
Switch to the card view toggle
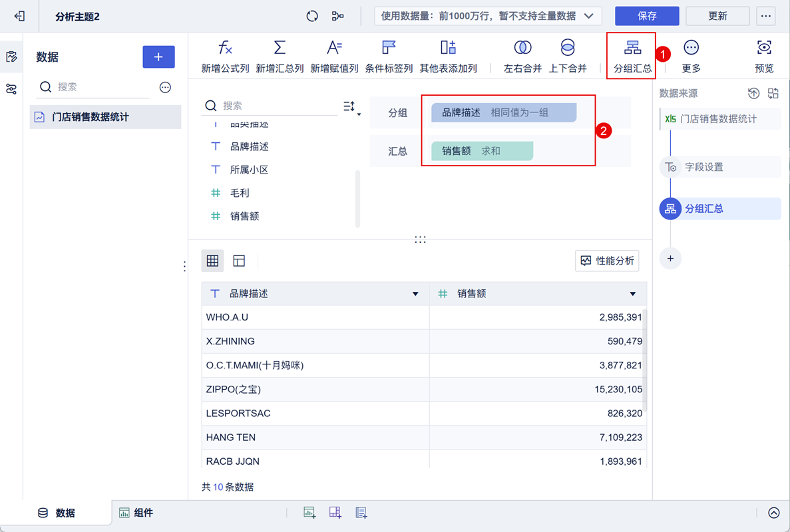tap(239, 261)
